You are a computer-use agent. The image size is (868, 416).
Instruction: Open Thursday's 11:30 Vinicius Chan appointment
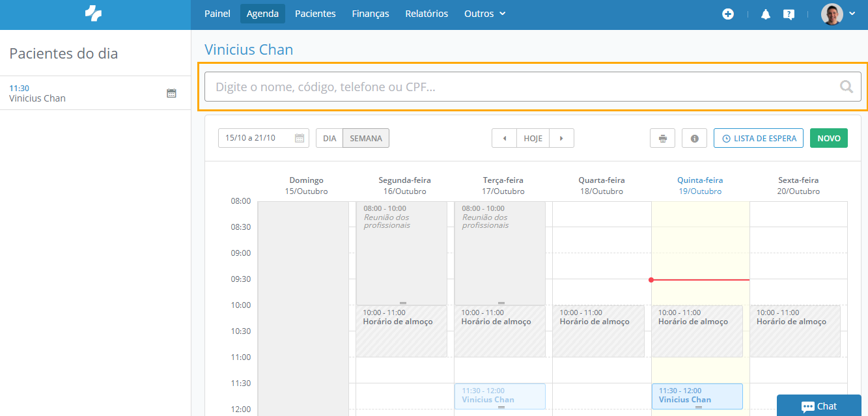click(697, 396)
